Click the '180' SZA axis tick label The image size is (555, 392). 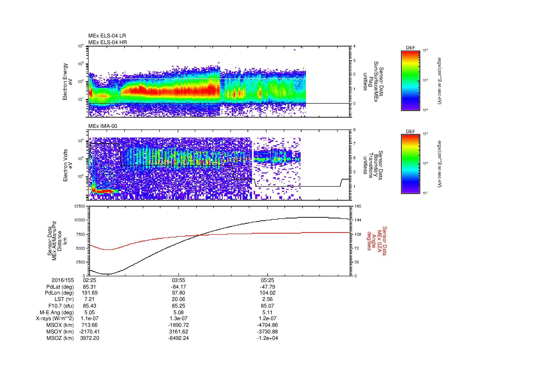[x=358, y=206]
